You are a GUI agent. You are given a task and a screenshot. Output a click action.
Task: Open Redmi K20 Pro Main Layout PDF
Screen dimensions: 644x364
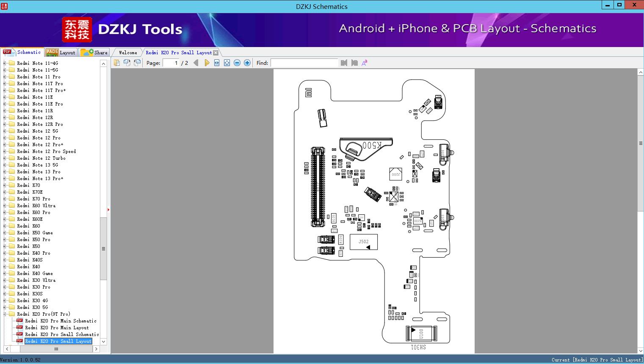point(57,328)
